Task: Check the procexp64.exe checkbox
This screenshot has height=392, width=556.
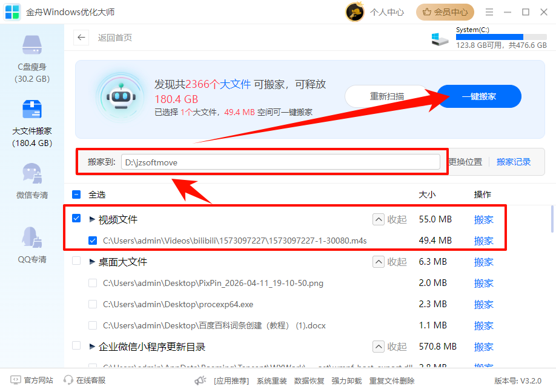Action: pyautogui.click(x=93, y=304)
